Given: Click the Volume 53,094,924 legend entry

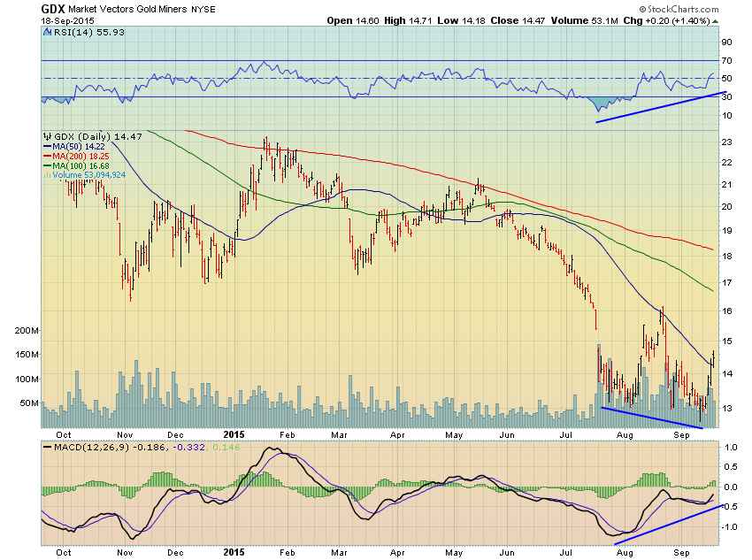Looking at the screenshot, I should click(x=89, y=175).
